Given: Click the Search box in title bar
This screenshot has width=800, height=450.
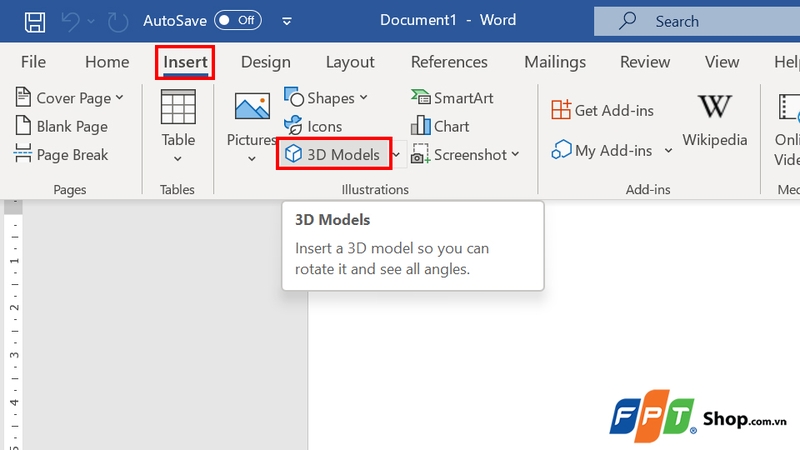Looking at the screenshot, I should 690,20.
